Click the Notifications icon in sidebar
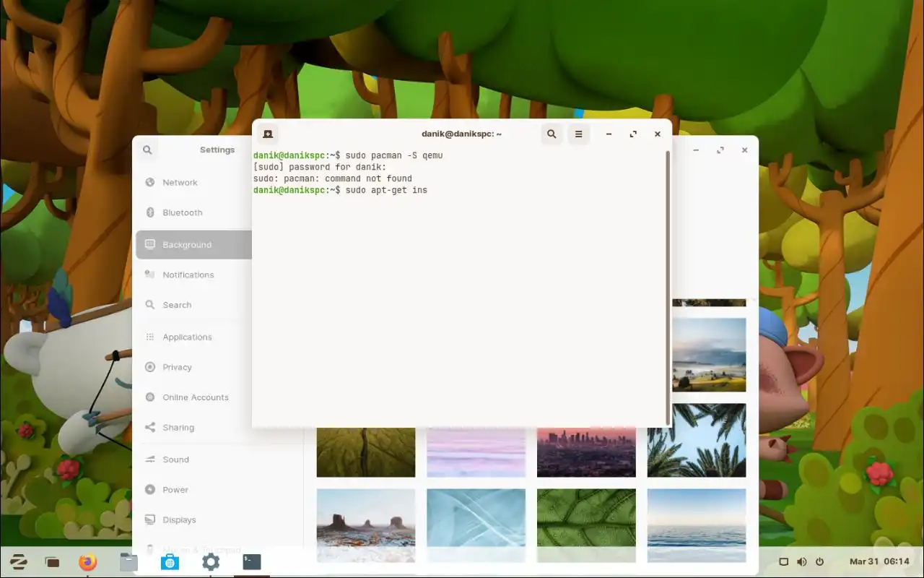Image resolution: width=924 pixels, height=578 pixels. pos(150,275)
